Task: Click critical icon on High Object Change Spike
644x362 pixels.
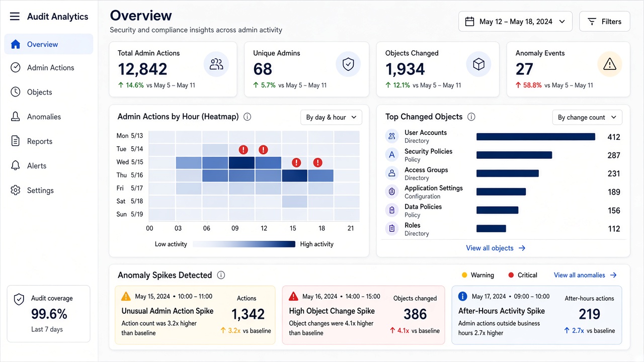Action: tap(293, 297)
